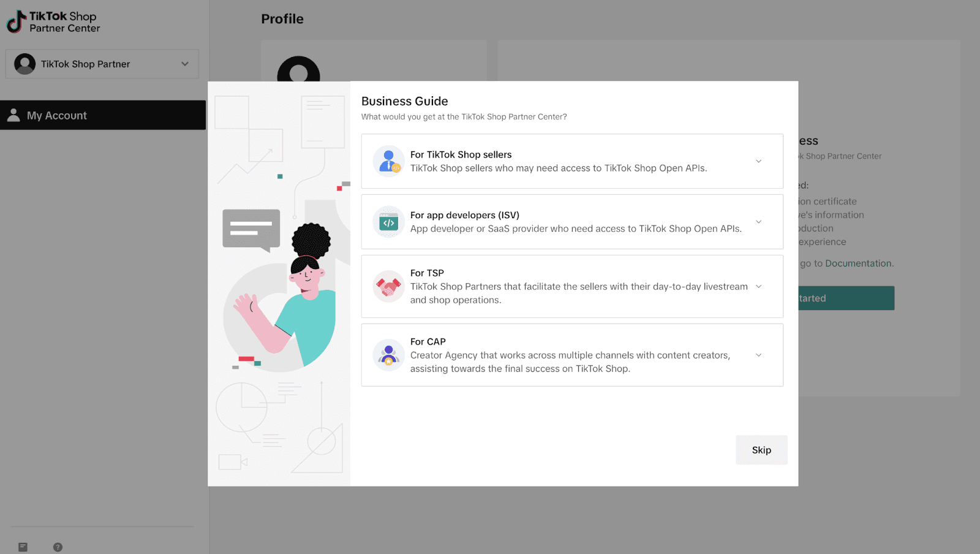Open the feedback icon at the sidebar bottom
The image size is (980, 554).
23,547
